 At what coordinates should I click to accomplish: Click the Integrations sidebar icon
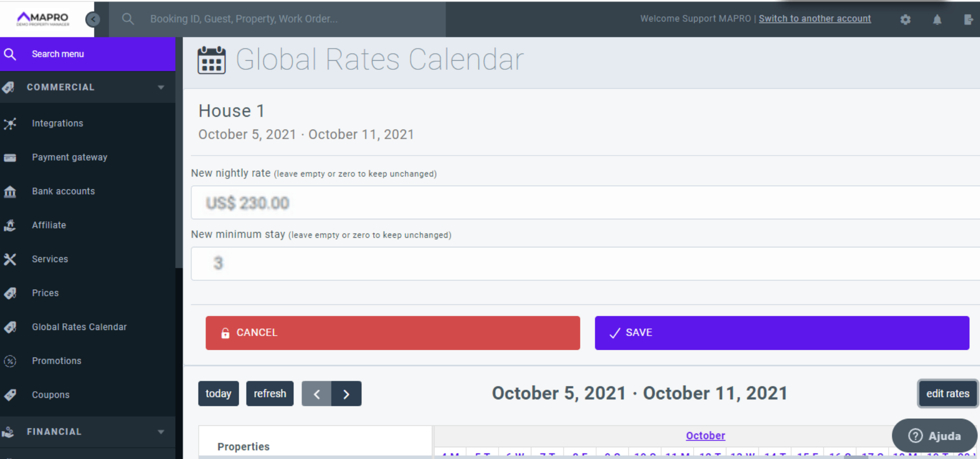tap(10, 123)
